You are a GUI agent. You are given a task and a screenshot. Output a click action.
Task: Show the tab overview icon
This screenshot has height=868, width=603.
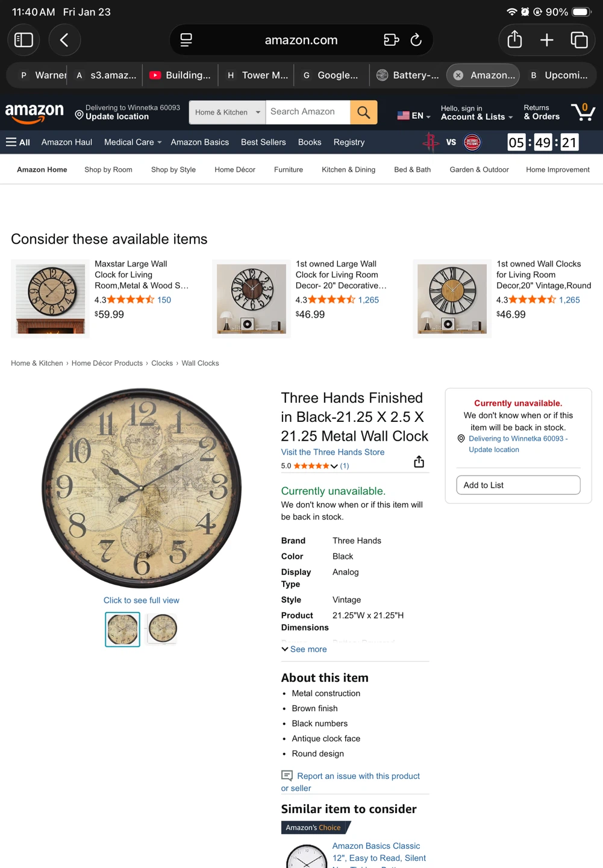[x=579, y=40]
